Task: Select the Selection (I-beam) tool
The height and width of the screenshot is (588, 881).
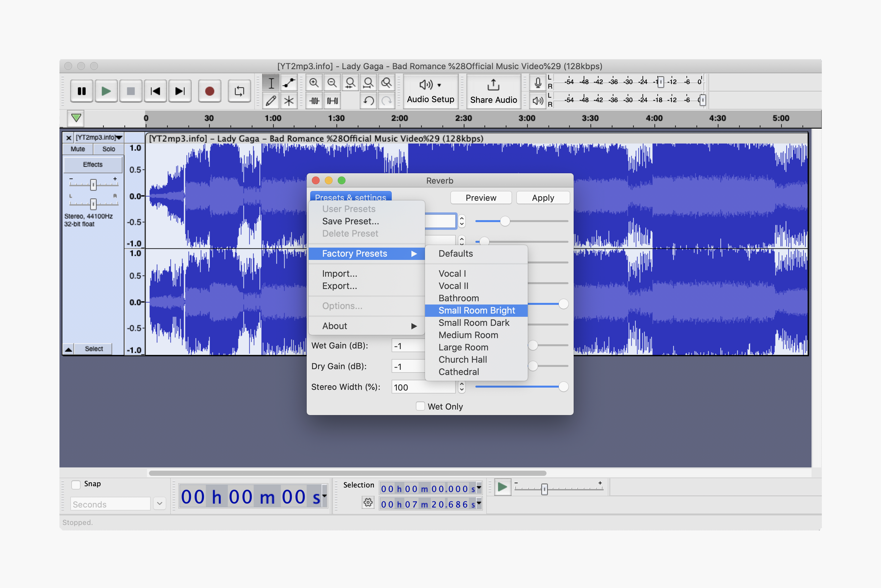Action: click(271, 83)
